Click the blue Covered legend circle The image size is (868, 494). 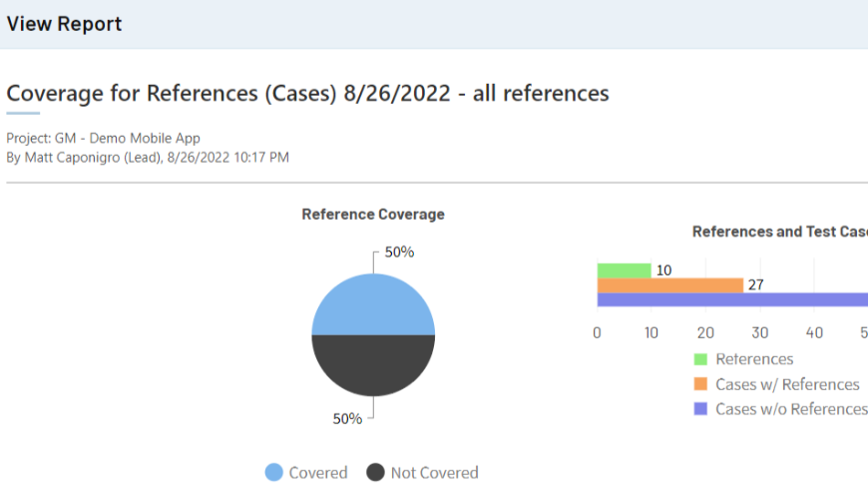[273, 473]
